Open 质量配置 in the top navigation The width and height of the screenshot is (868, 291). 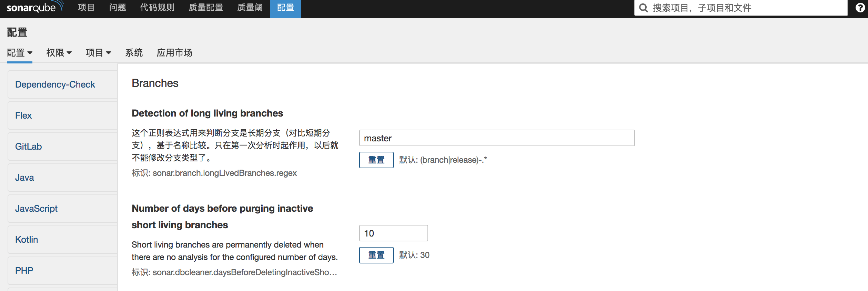(206, 8)
